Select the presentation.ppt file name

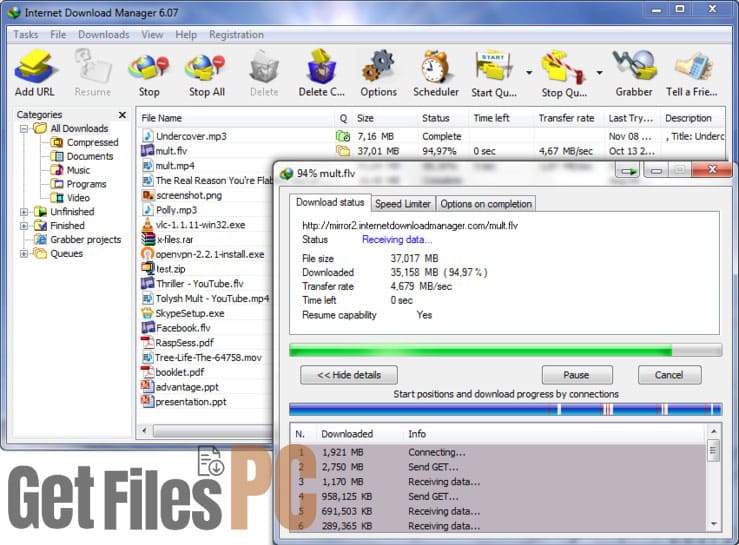(191, 402)
